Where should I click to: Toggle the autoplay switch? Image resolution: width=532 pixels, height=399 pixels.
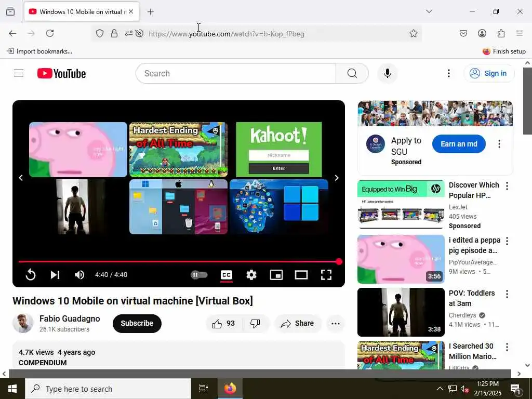pyautogui.click(x=199, y=274)
